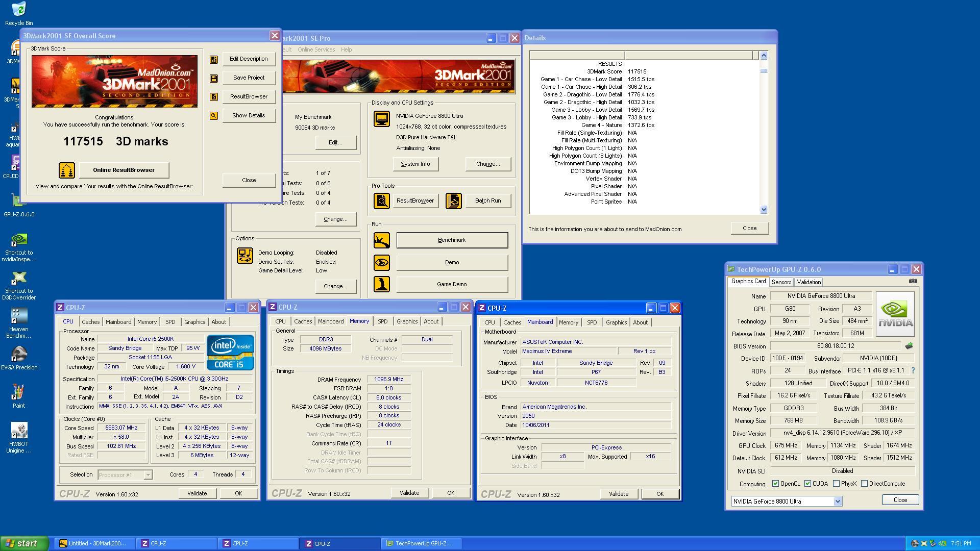Click the Batch Run button

pos(488,201)
